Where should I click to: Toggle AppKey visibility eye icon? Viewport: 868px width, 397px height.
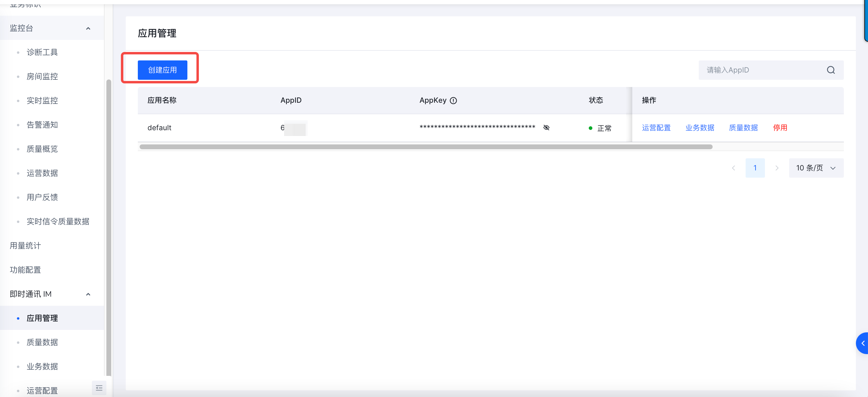(x=546, y=127)
